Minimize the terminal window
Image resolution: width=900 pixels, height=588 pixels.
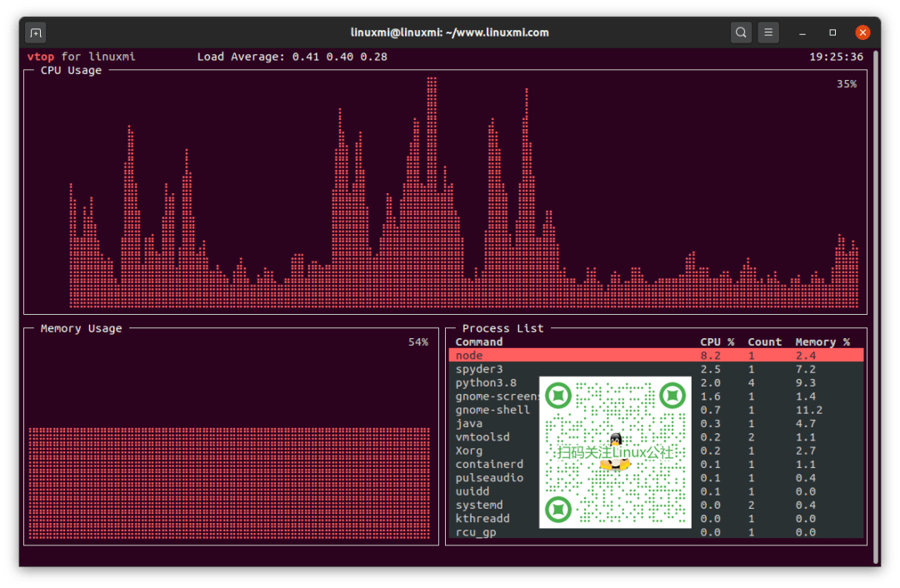(x=802, y=33)
